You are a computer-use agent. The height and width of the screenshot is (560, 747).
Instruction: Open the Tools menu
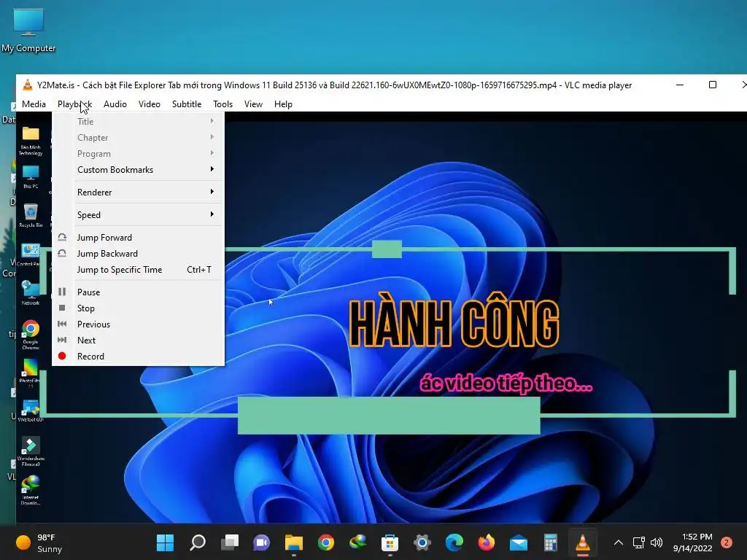[222, 104]
